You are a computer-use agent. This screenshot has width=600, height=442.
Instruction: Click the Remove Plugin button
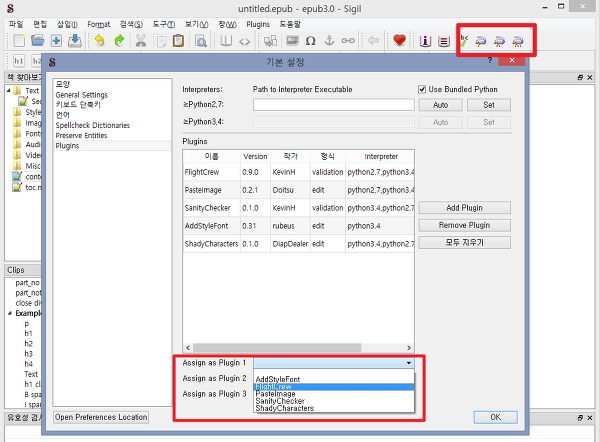coord(465,225)
